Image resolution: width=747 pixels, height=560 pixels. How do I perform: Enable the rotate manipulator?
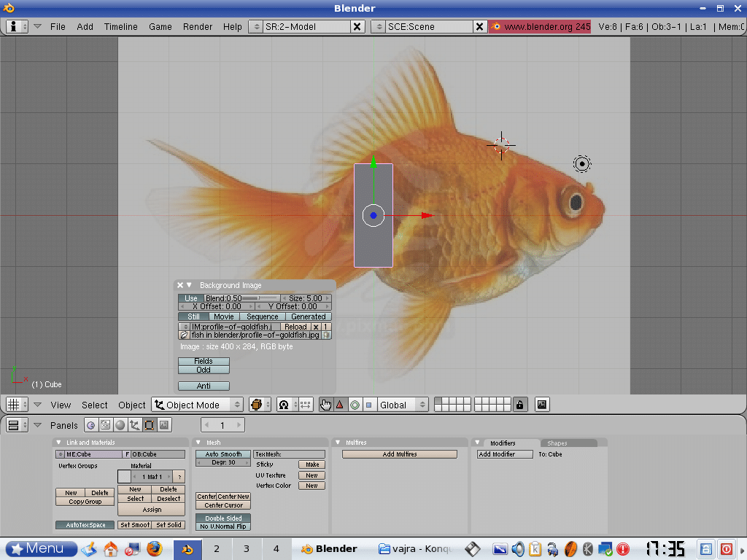pyautogui.click(x=356, y=404)
